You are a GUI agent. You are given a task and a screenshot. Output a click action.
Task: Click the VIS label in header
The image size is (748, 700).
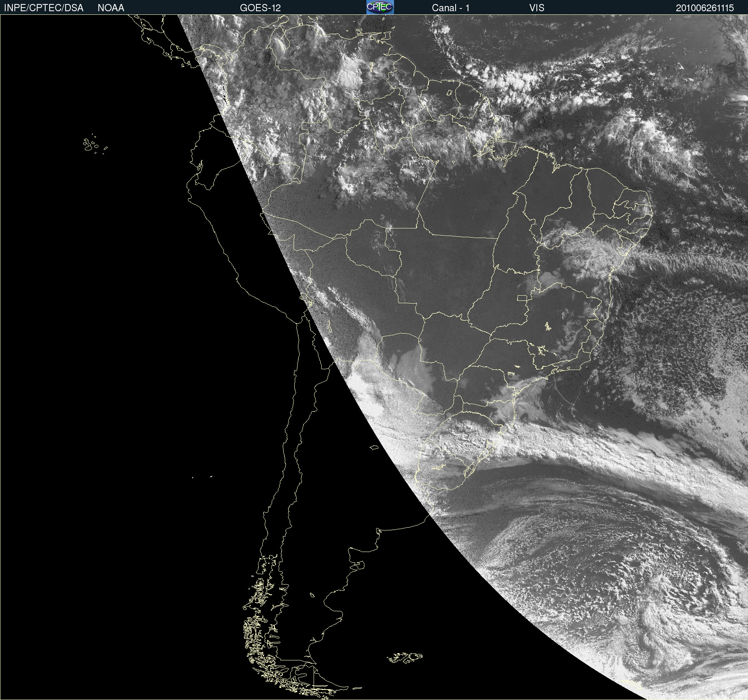pos(537,8)
